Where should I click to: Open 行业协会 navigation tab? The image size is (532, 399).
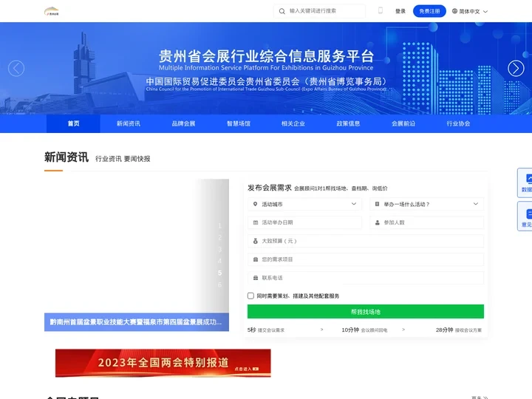pos(458,123)
